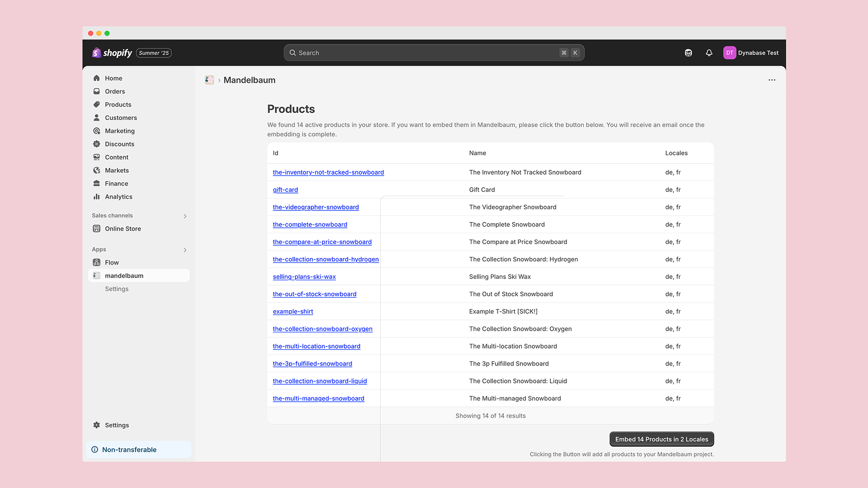868x488 pixels.
Task: Click the Settings gear icon
Action: click(x=97, y=425)
